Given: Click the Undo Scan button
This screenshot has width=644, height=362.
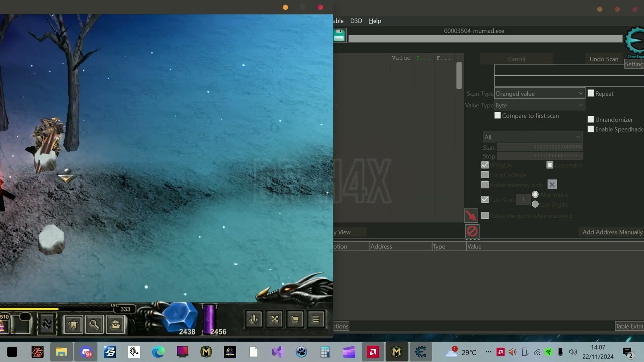Looking at the screenshot, I should [x=604, y=59].
